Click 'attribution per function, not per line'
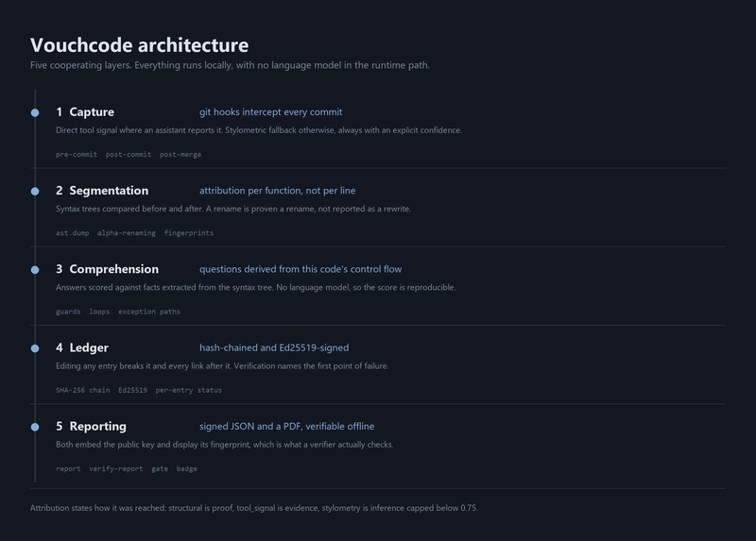This screenshot has width=756, height=541. 277,191
